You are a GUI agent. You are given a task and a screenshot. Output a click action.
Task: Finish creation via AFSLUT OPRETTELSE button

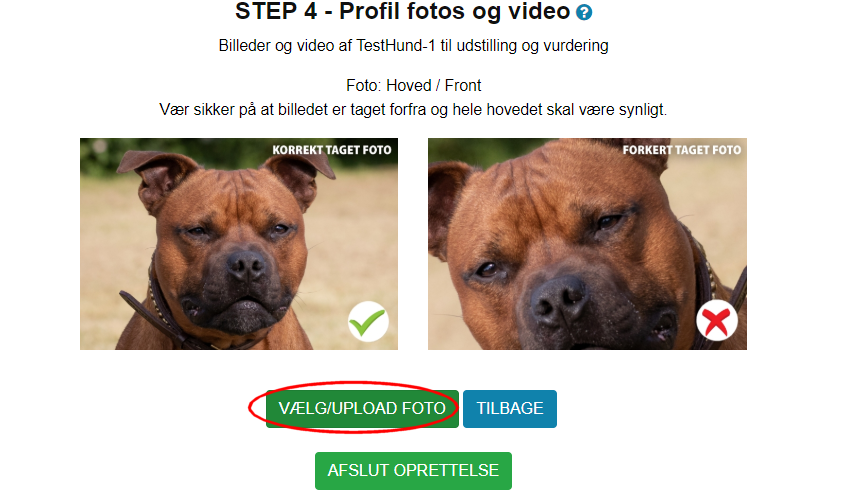pos(413,471)
